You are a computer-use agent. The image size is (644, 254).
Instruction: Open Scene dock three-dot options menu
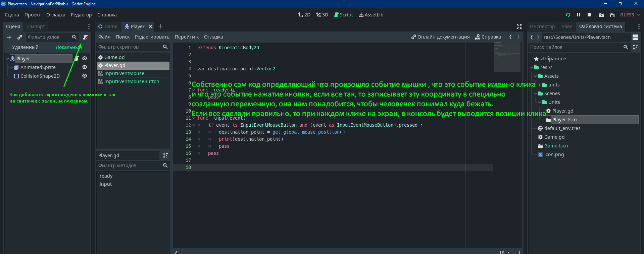pyautogui.click(x=89, y=26)
